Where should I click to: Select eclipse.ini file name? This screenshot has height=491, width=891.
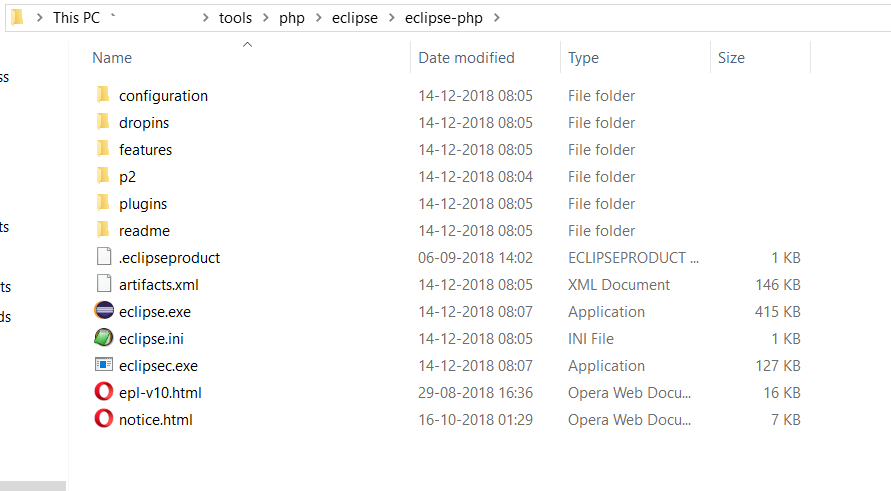[x=151, y=339]
